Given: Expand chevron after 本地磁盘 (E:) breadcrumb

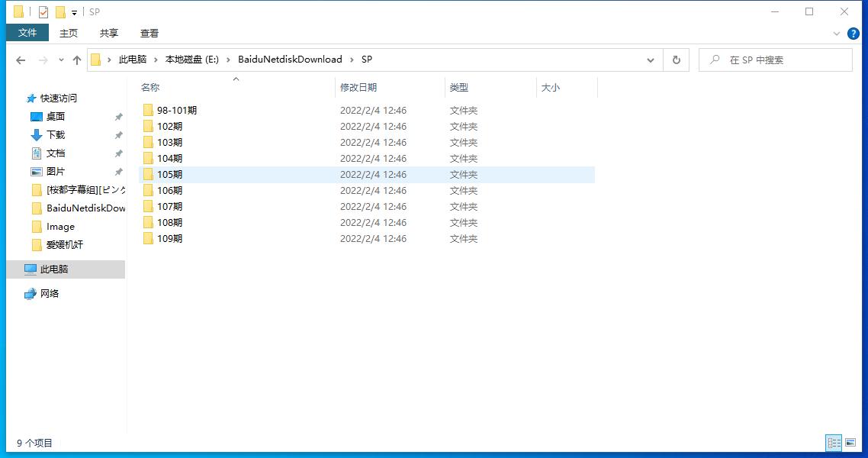Looking at the screenshot, I should [228, 60].
